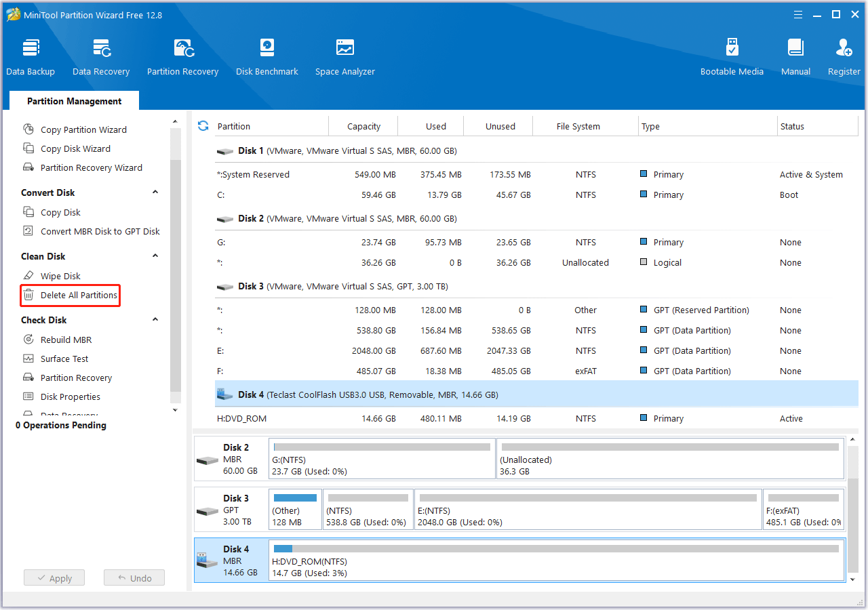Sort by Capacity column header
This screenshot has height=610, width=868.
coord(363,126)
